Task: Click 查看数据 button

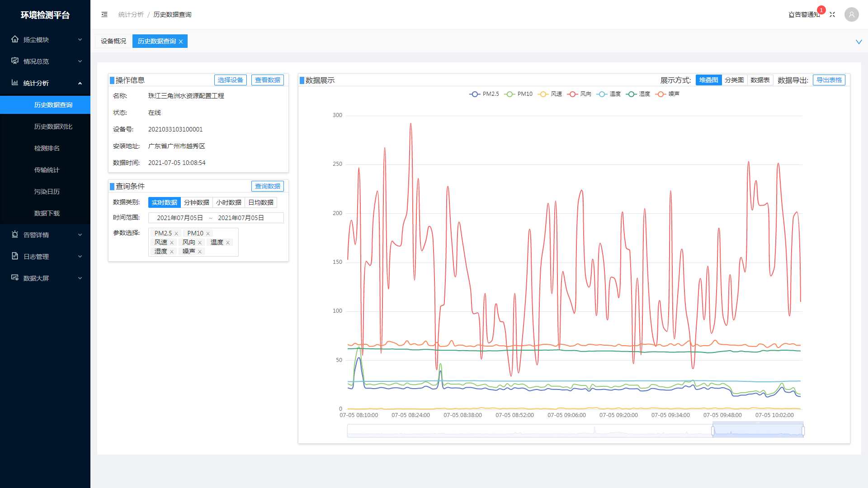Action: click(268, 80)
